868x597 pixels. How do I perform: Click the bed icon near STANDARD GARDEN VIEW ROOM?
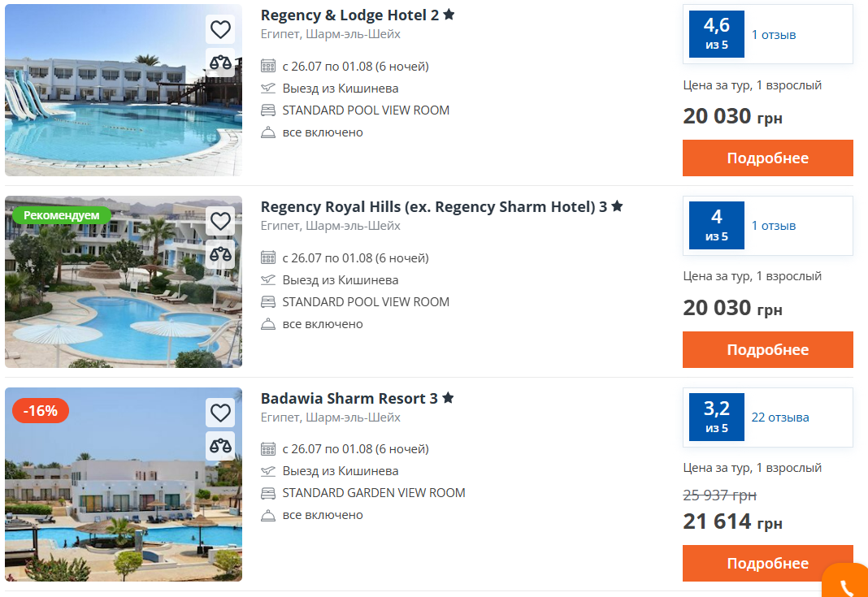click(267, 492)
